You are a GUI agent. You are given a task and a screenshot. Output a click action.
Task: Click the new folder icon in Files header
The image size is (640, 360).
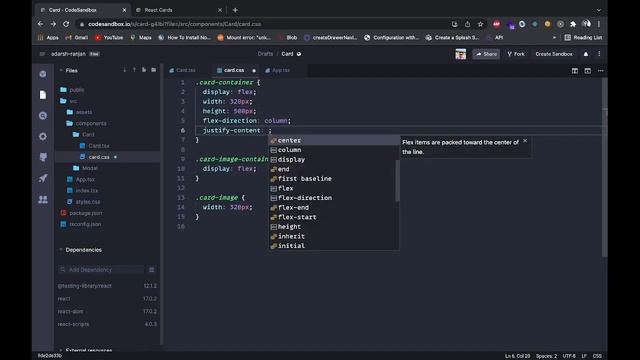click(153, 70)
